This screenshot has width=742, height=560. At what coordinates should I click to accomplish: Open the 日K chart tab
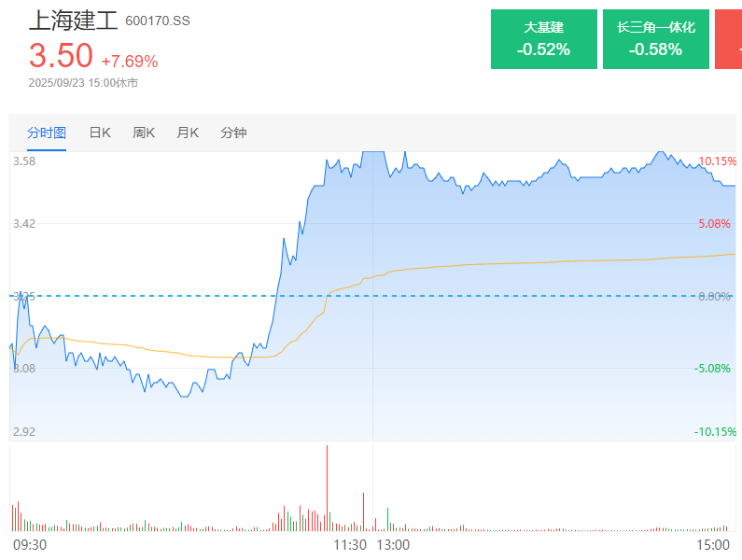pos(100,133)
